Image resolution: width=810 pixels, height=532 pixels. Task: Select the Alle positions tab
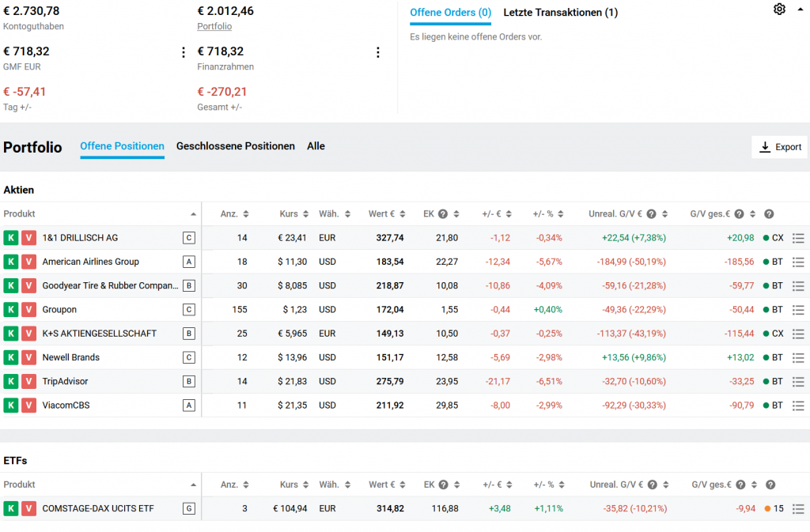point(316,146)
